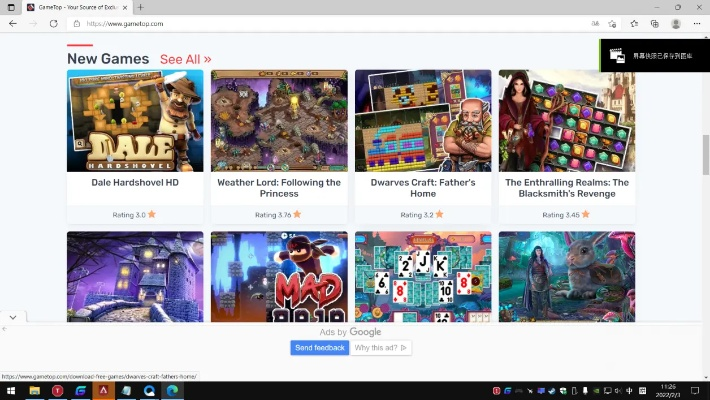
Task: Open the blue Q app in taskbar
Action: (x=149, y=390)
